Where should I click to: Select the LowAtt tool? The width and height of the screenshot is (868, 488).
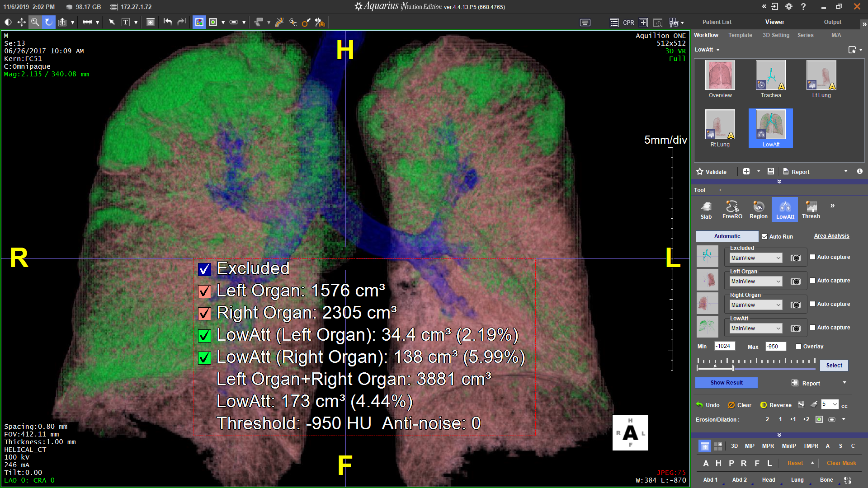(x=785, y=210)
